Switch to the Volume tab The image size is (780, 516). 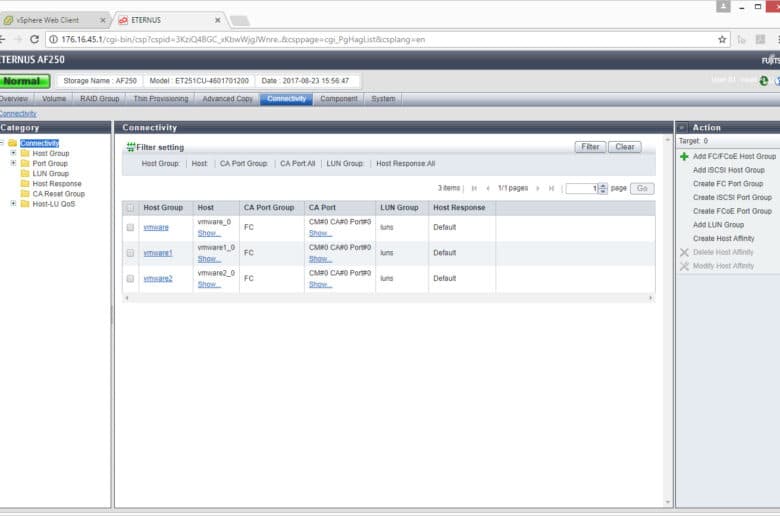tap(54, 99)
